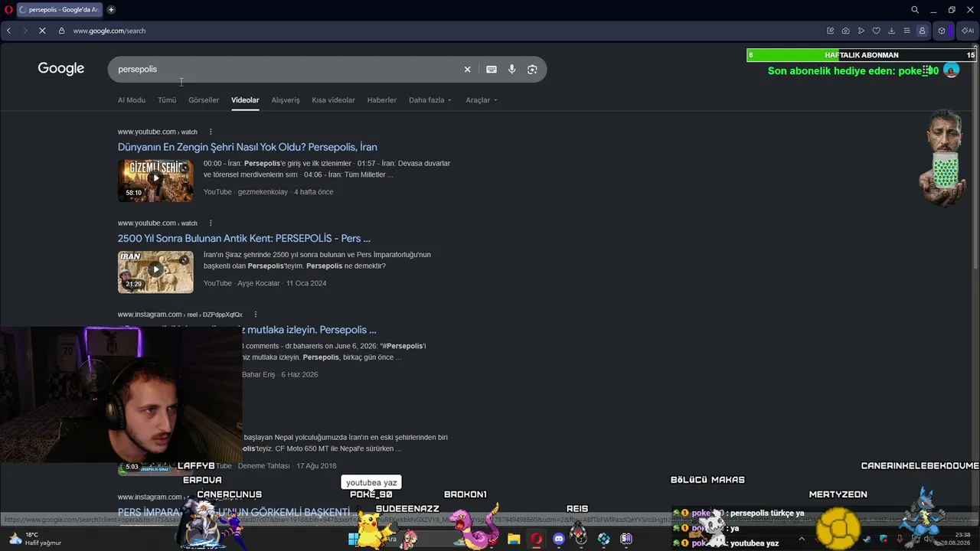
Task: Open Opera easy setup sliders icon
Action: pyautogui.click(x=907, y=31)
